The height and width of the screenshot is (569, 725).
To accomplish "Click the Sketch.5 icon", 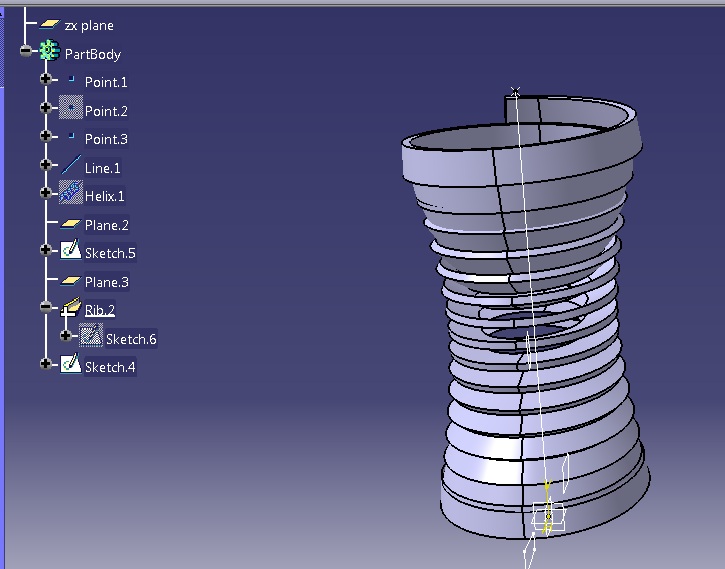I will coord(71,250).
